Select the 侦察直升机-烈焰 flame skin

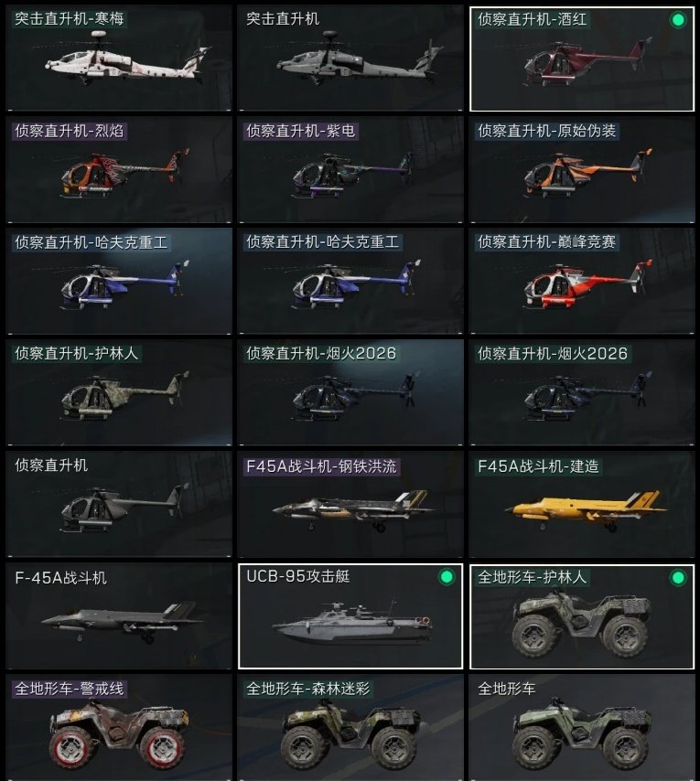tap(119, 170)
